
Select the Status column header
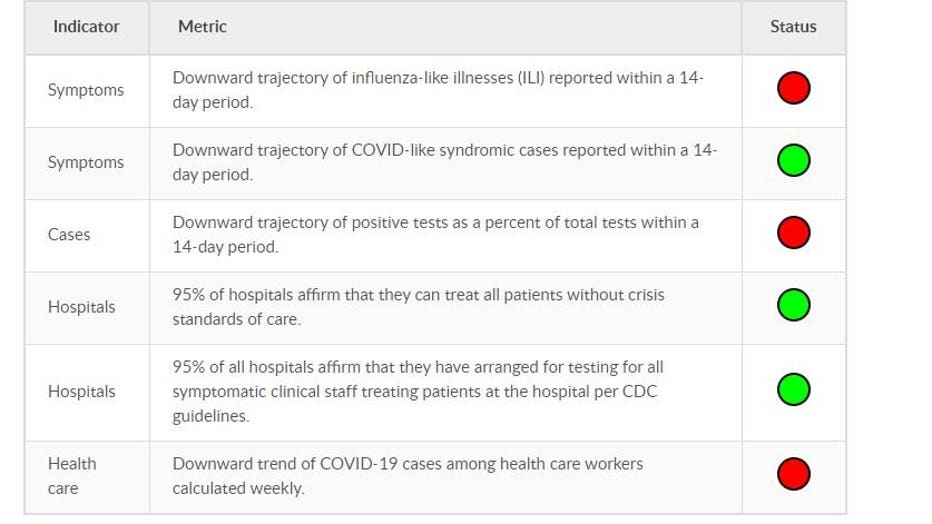click(x=793, y=27)
